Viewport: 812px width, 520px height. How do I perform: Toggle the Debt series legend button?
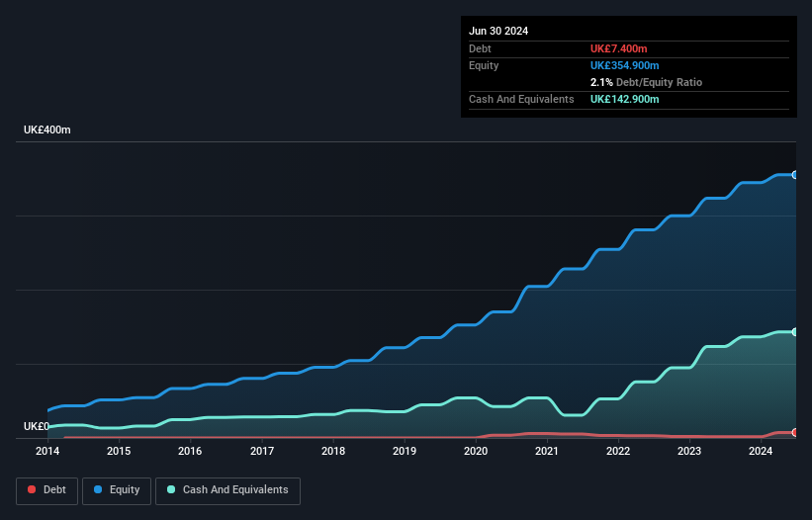(x=46, y=490)
